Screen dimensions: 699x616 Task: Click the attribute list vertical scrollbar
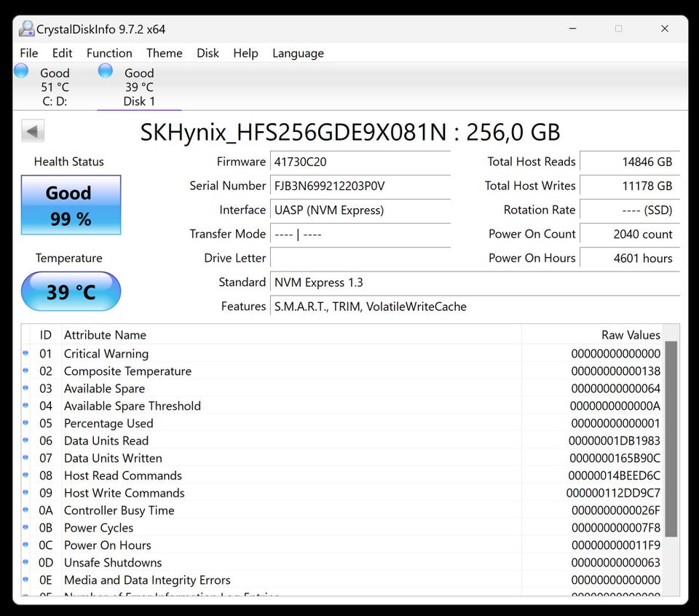671,437
